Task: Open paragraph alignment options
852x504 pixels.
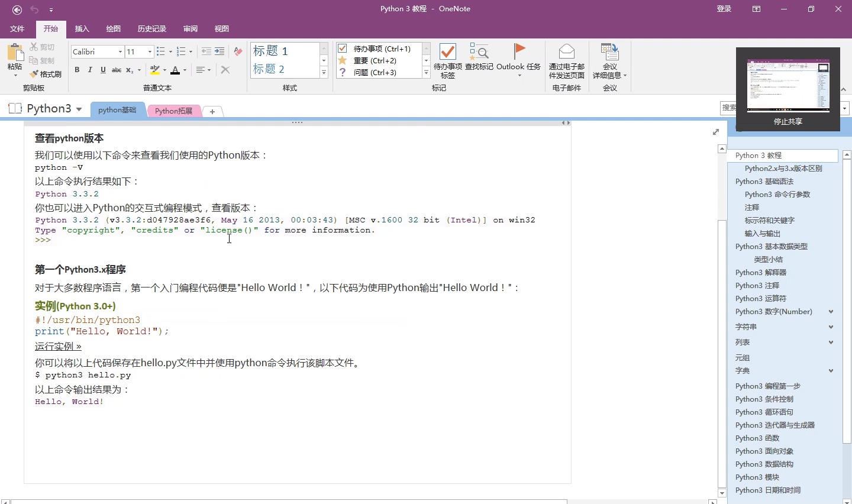Action: pyautogui.click(x=204, y=70)
